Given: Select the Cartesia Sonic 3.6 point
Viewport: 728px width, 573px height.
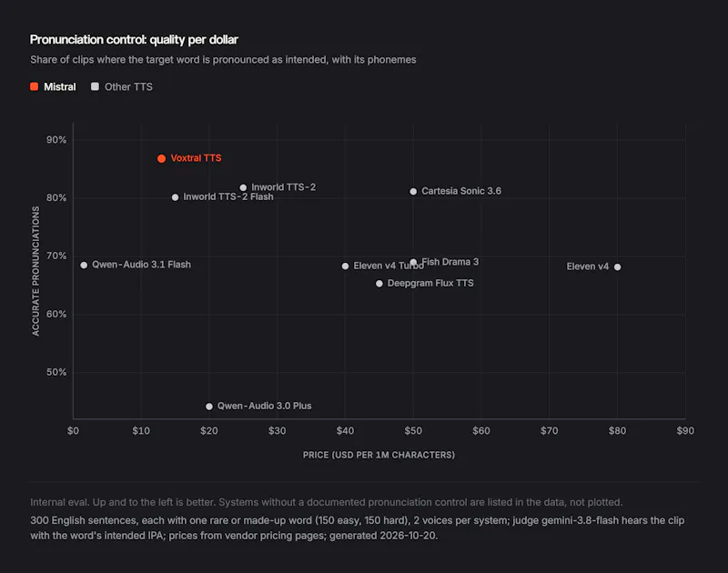Looking at the screenshot, I should 413,192.
